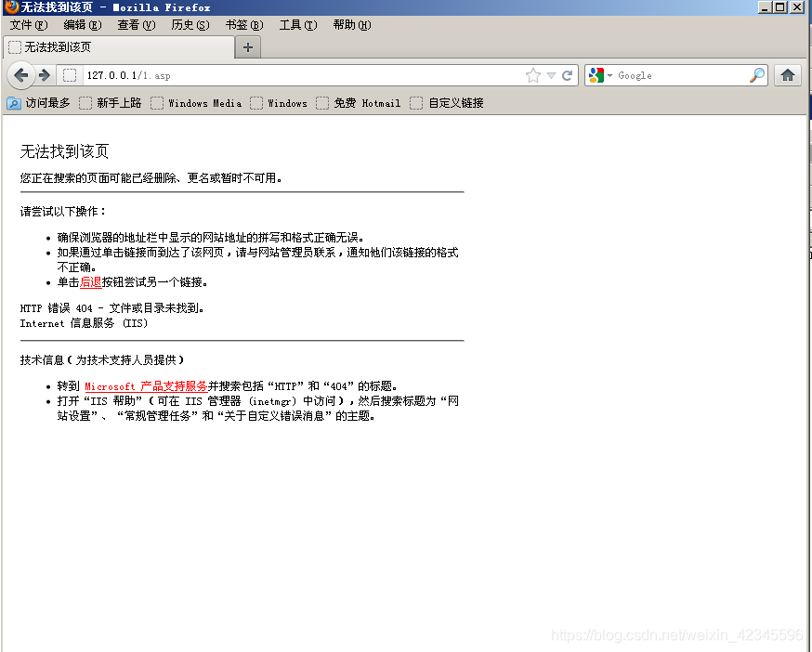Viewport: 812px width, 652px height.
Task: Click the 无法找到该页 page heading
Action: pos(64,151)
